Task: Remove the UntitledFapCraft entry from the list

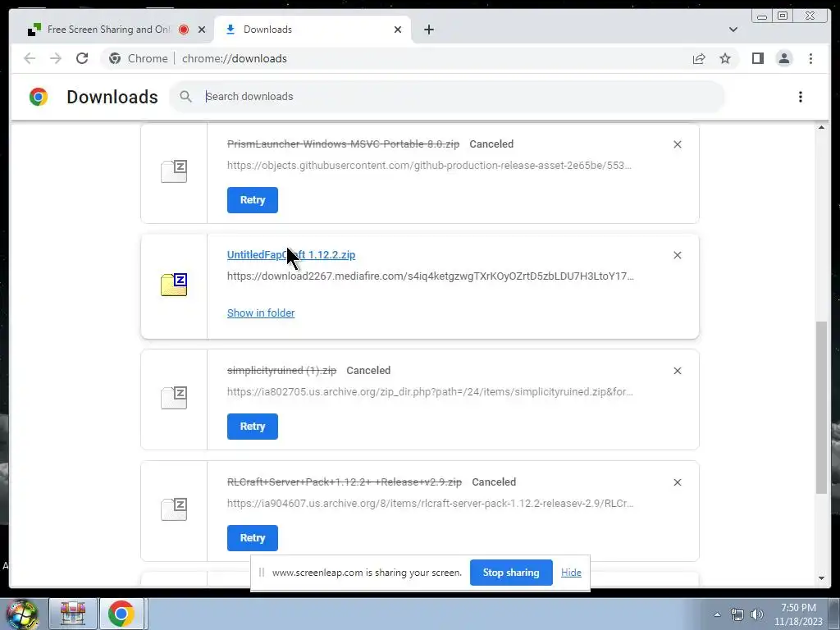Action: point(677,255)
